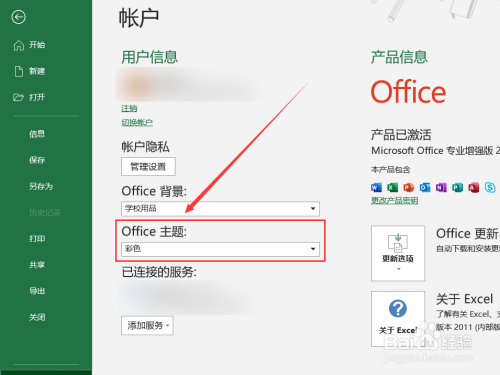Click the 打开 label in sidebar
Viewport: 500px width, 375px height.
click(x=37, y=97)
